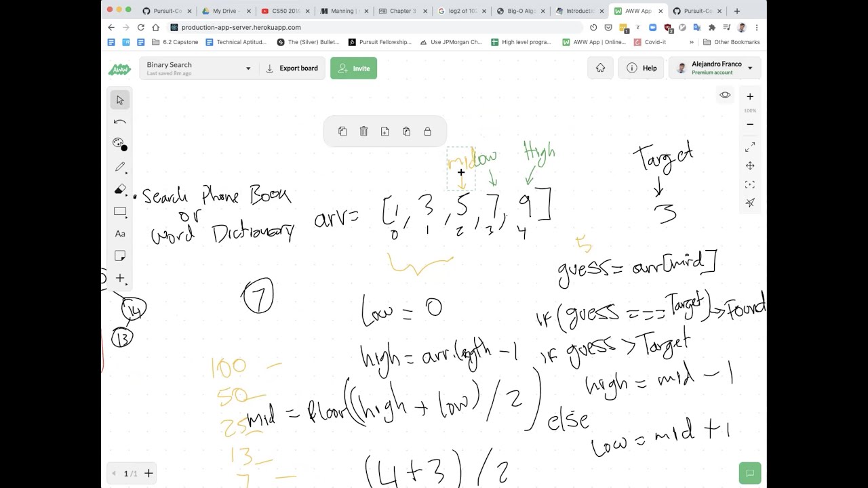Screen dimensions: 868x488
Task: Click the AWW logo
Action: coord(119,68)
